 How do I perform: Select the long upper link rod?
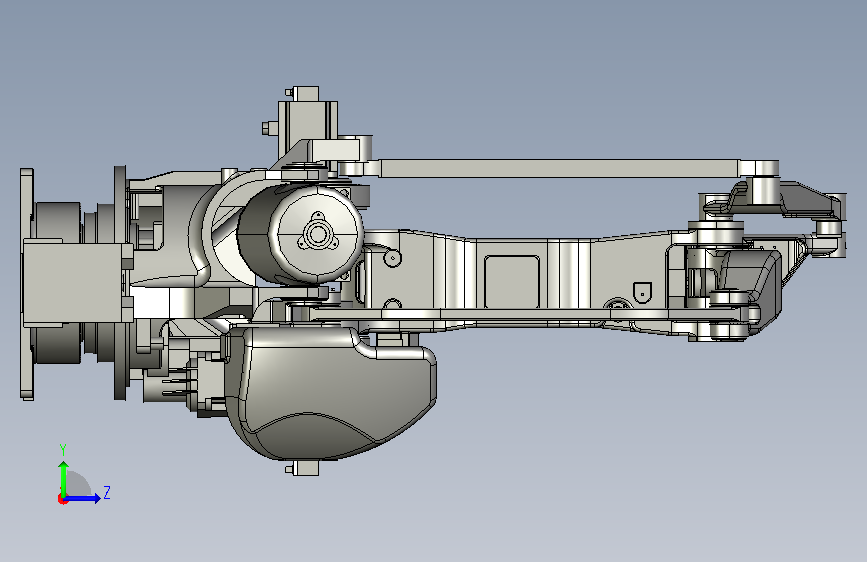[x=558, y=168]
